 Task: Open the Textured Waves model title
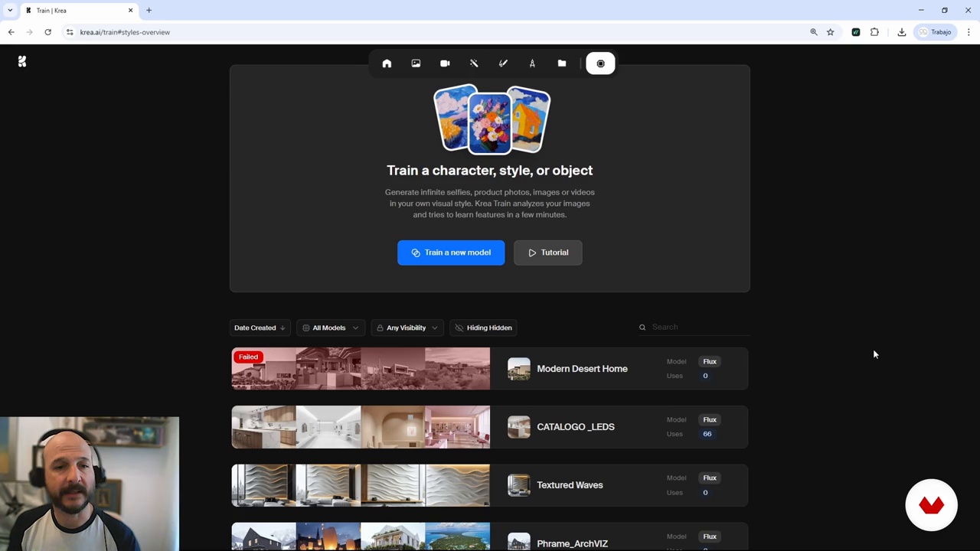tap(570, 485)
